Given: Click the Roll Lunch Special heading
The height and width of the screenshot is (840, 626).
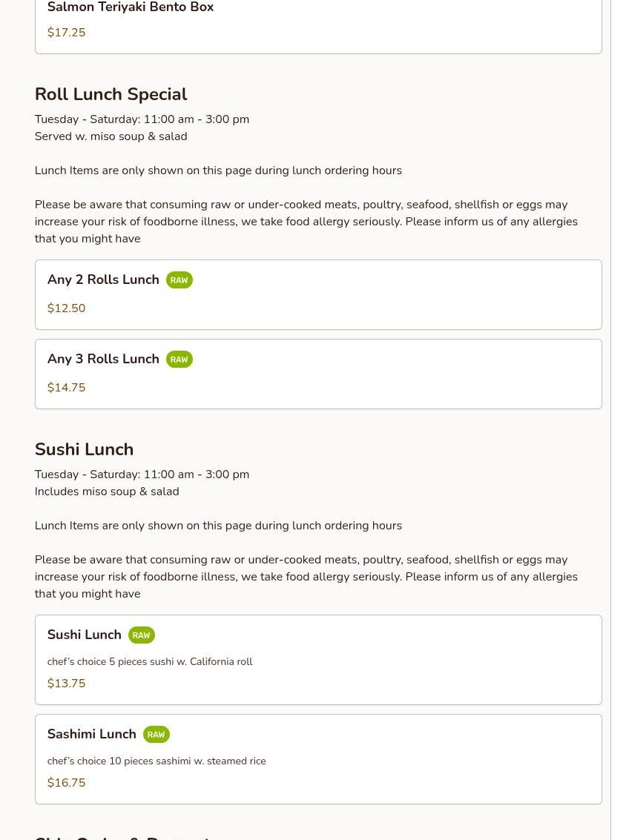Looking at the screenshot, I should [111, 94].
